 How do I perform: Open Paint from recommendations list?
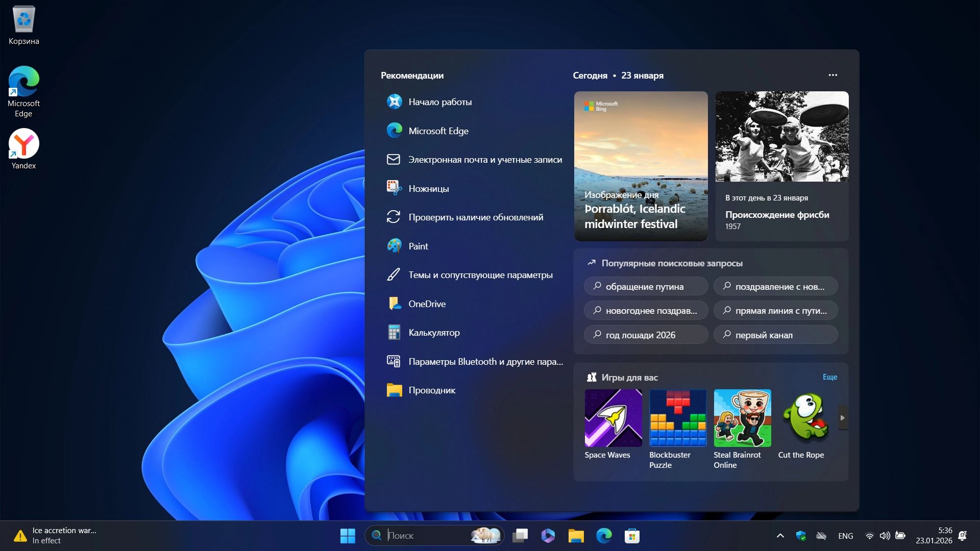coord(418,246)
